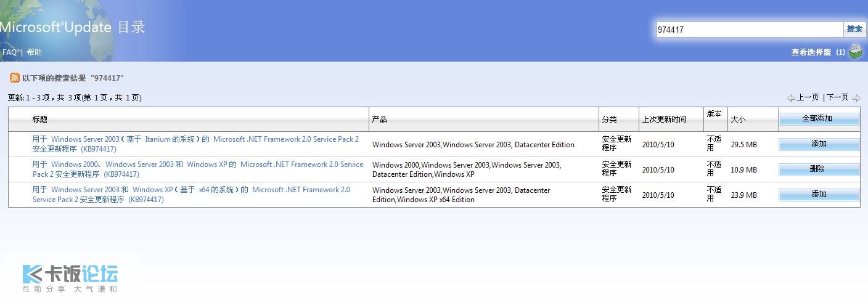This screenshot has height=305, width=868.
Task: Click 删除 for the Windows 2000 update row
Action: tap(819, 169)
